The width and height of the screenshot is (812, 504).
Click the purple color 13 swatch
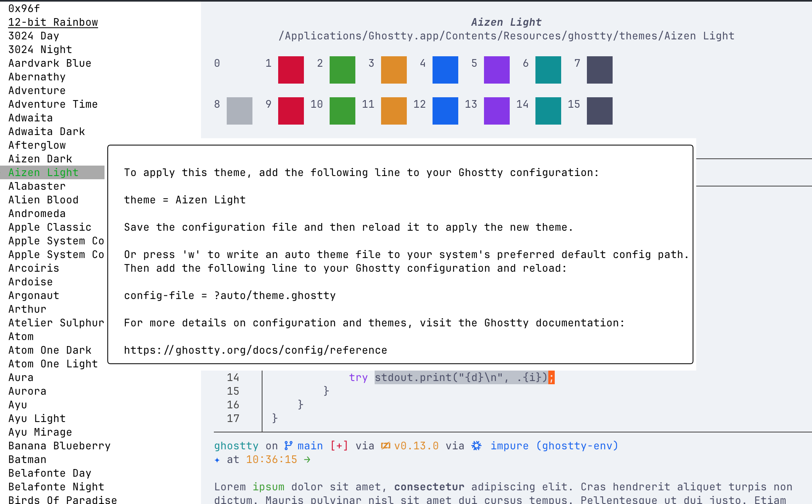coord(496,111)
